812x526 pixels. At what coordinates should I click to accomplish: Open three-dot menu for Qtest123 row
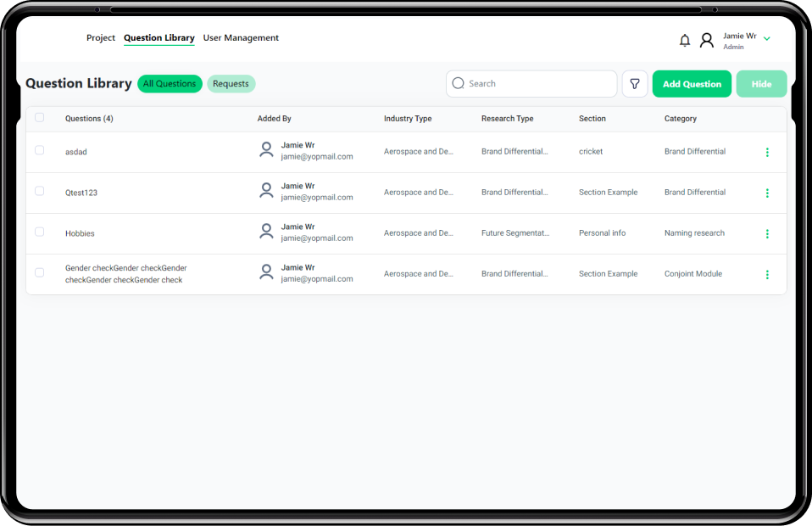[767, 193]
